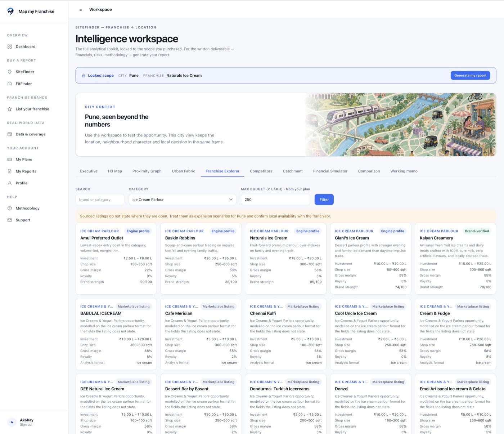Click the FitFinder icon in sidebar
The image size is (504, 434).
tap(10, 84)
